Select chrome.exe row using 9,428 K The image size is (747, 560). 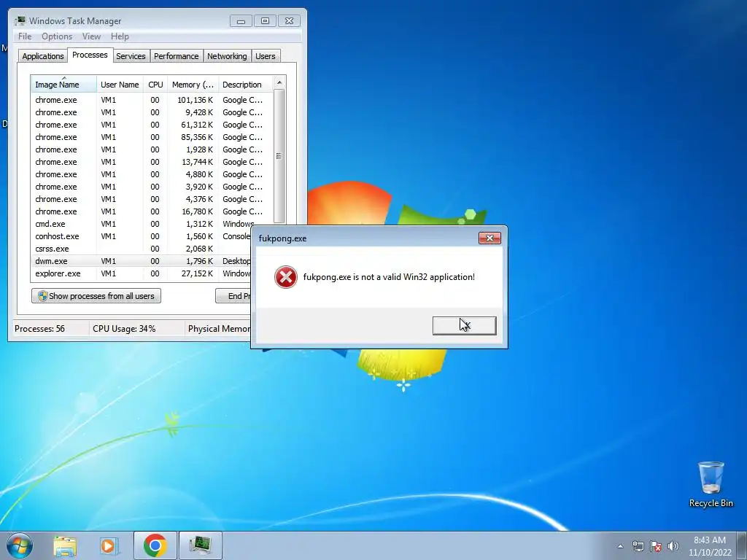152,112
